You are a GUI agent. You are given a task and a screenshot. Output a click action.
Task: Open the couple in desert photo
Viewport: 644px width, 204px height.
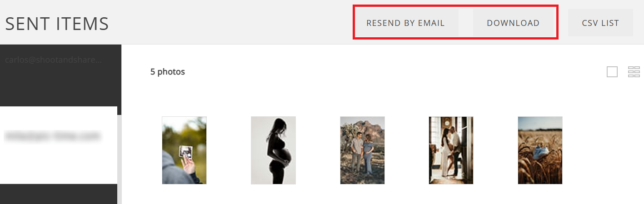tap(362, 150)
